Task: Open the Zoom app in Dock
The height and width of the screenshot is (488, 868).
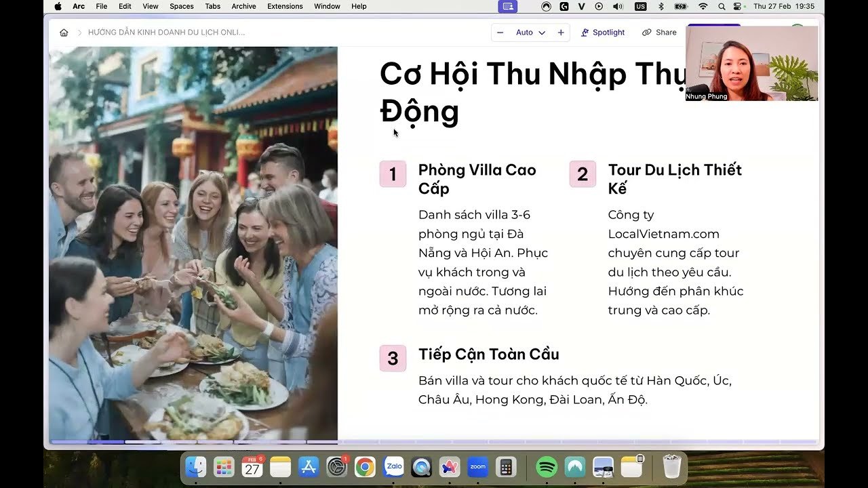Action: [x=478, y=467]
